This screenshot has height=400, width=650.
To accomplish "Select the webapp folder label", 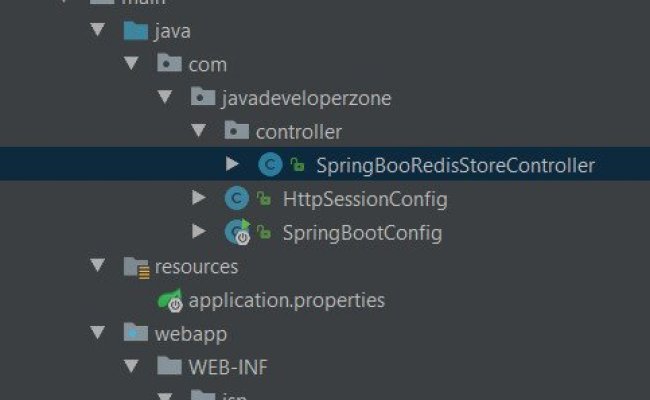I will point(191,335).
